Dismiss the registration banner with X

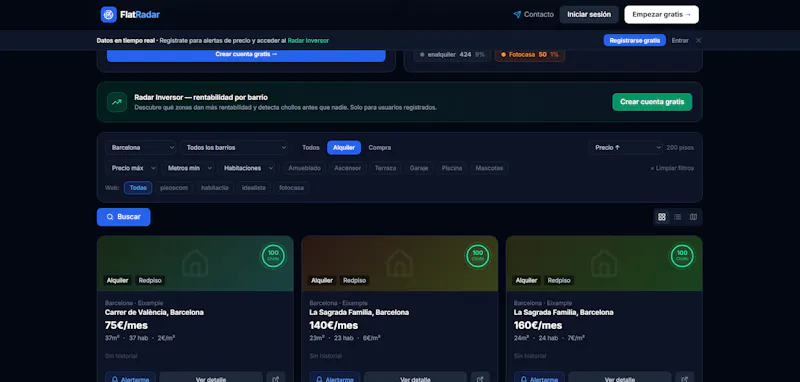pyautogui.click(x=698, y=40)
